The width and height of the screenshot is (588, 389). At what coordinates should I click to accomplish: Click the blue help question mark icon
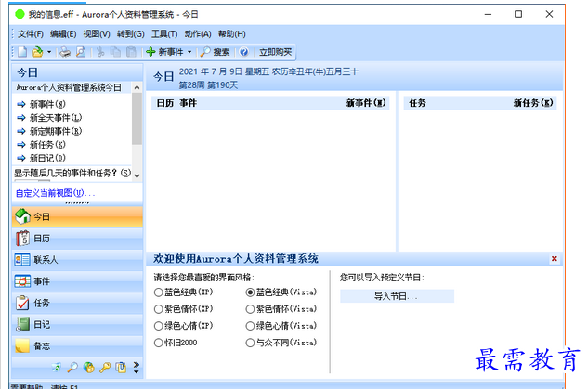(x=244, y=52)
